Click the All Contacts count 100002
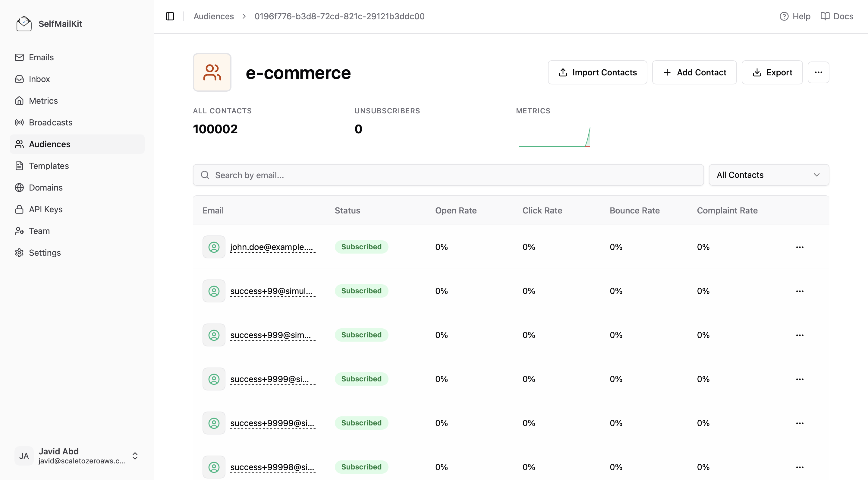Image resolution: width=868 pixels, height=480 pixels. point(215,129)
